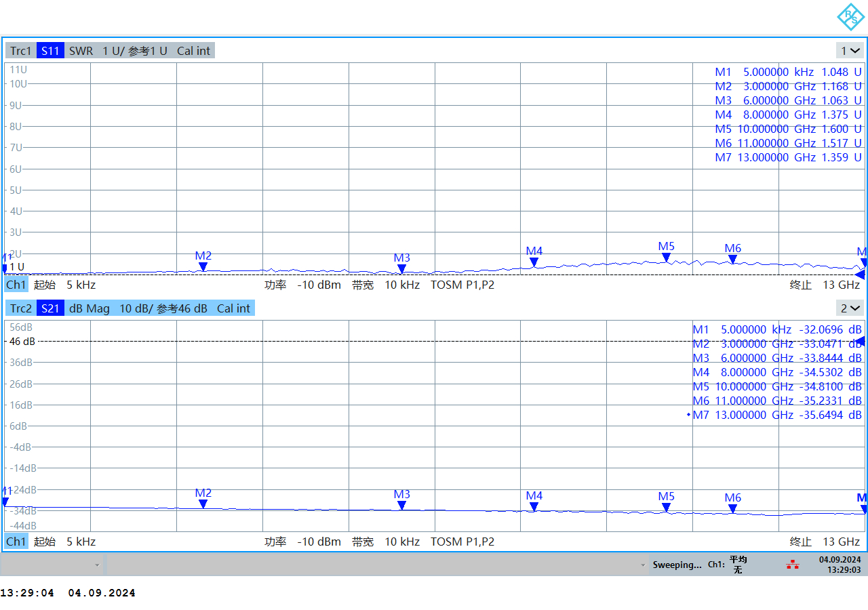Expand the first status bar dropdown arrow

[97, 565]
